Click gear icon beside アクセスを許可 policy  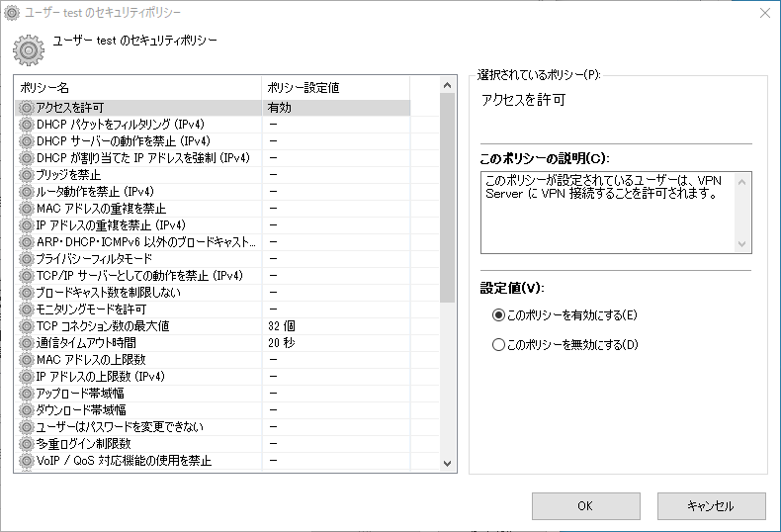coord(26,107)
